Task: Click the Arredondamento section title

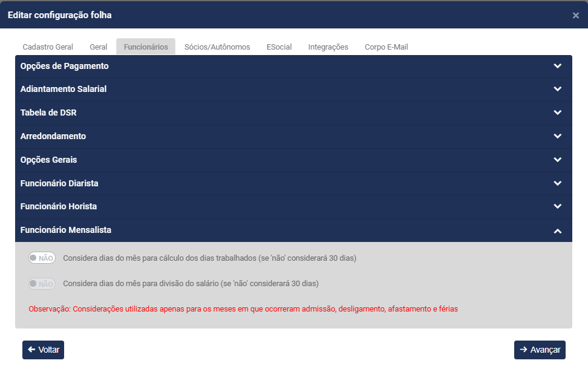Action: click(53, 136)
